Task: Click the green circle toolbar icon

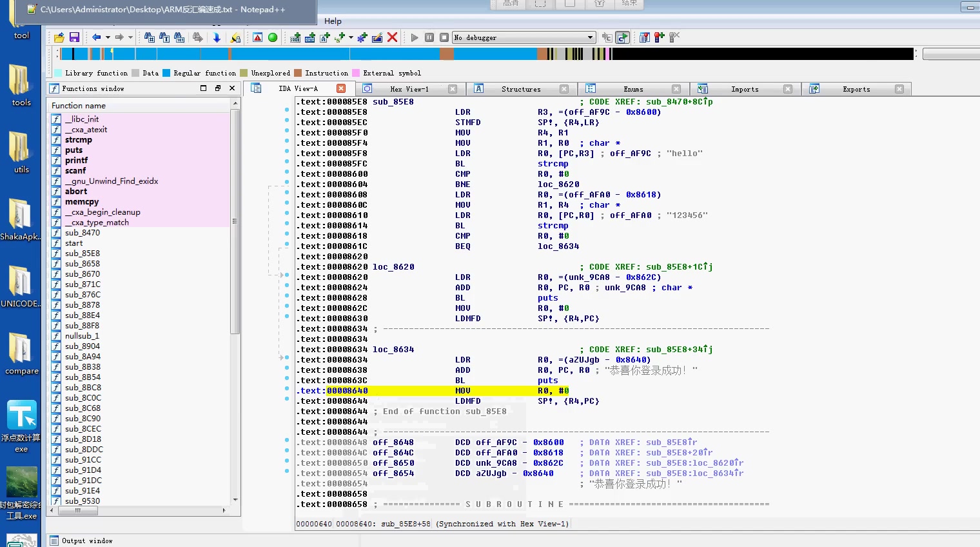Action: [273, 38]
